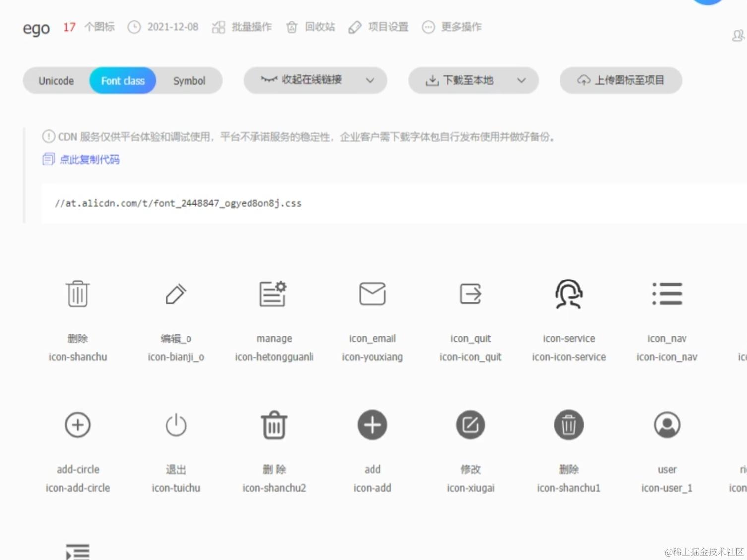
Task: Click the clock icon beside 2021-12-08
Action: coord(134,27)
